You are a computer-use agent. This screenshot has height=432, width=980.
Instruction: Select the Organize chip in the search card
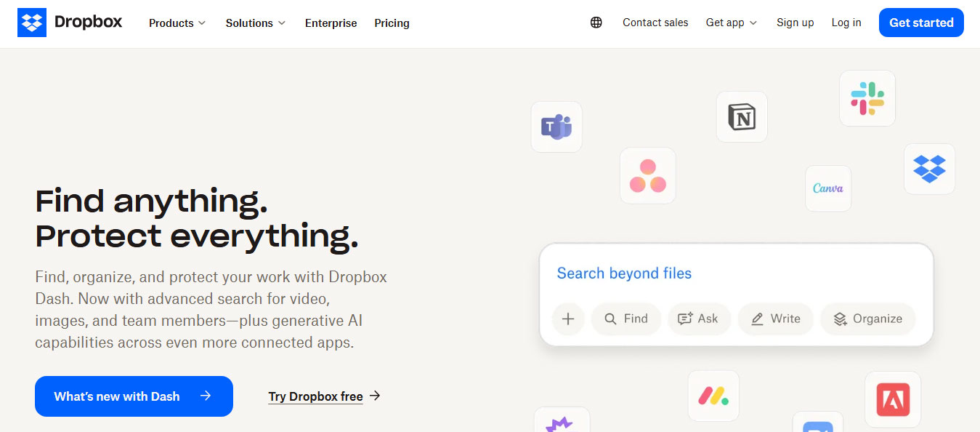click(867, 319)
